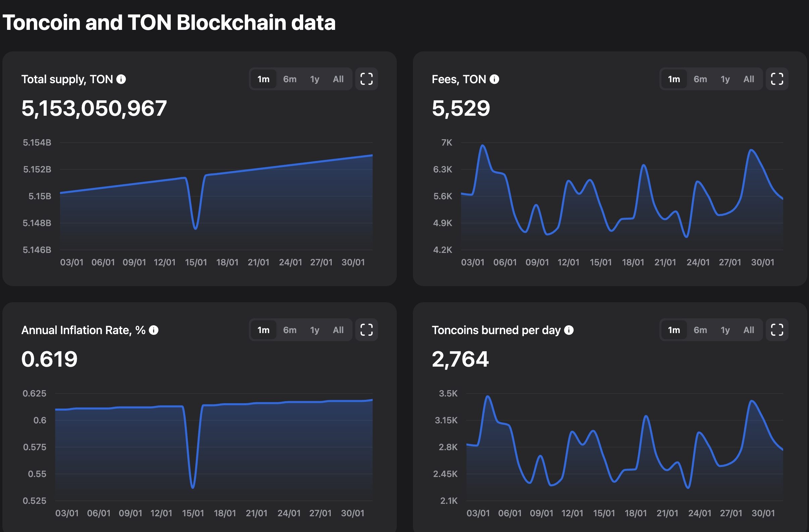Image resolution: width=809 pixels, height=532 pixels.
Task: Expand Annual Inflation Rate chart to fullscreen
Action: click(x=366, y=330)
